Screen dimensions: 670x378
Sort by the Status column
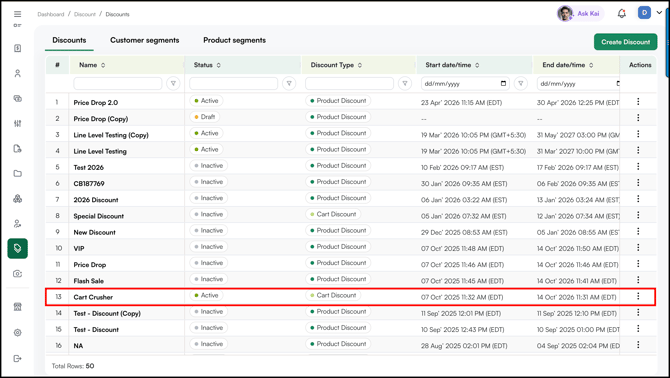pos(218,65)
